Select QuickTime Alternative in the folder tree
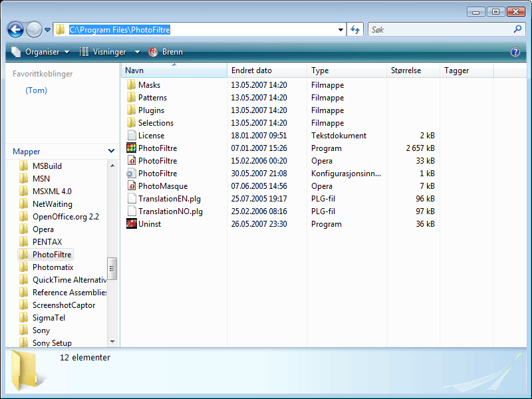Screen dimensions: 532x399 tap(69, 280)
